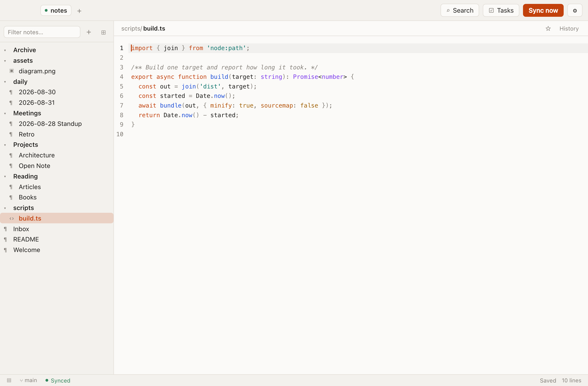
Task: Open the Welcome note
Action: tap(57, 250)
